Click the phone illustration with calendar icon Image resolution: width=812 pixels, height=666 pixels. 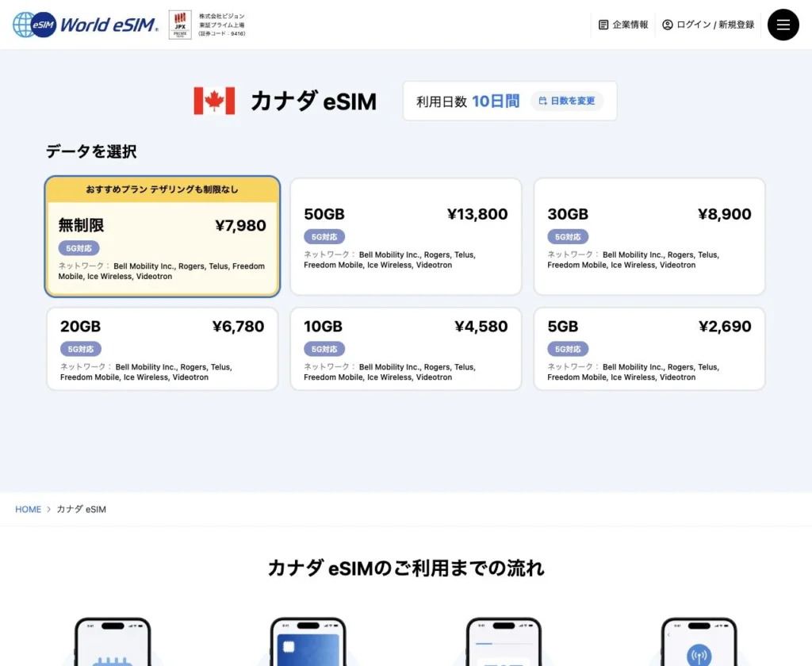(x=113, y=642)
